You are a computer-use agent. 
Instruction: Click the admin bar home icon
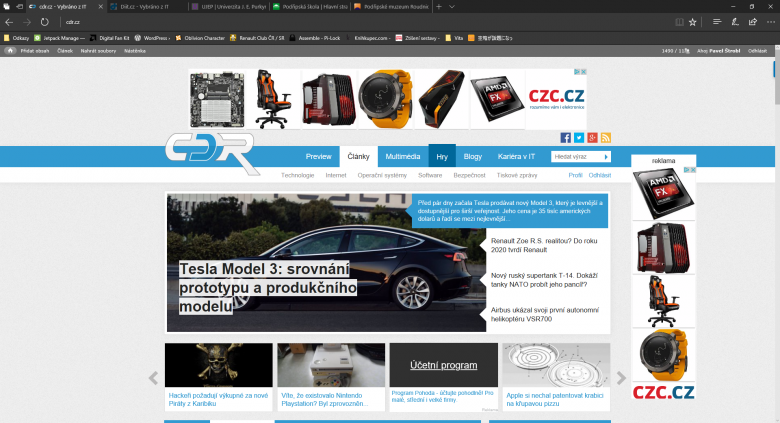pos(10,51)
